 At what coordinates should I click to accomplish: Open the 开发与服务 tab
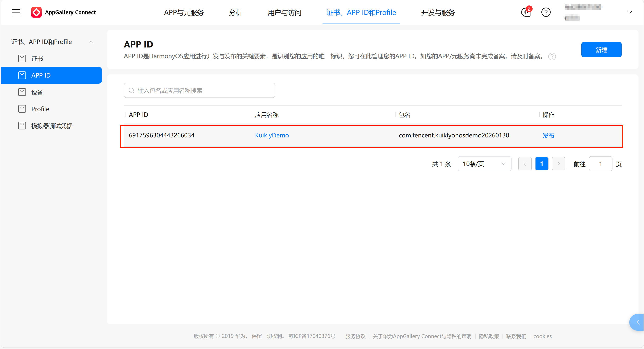pos(438,12)
